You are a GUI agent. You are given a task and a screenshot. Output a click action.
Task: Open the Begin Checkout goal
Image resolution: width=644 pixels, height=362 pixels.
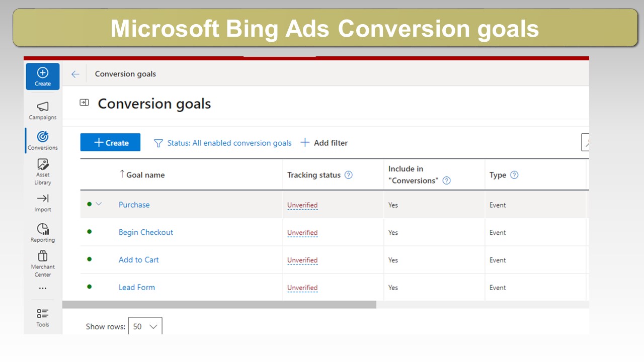pyautogui.click(x=146, y=232)
